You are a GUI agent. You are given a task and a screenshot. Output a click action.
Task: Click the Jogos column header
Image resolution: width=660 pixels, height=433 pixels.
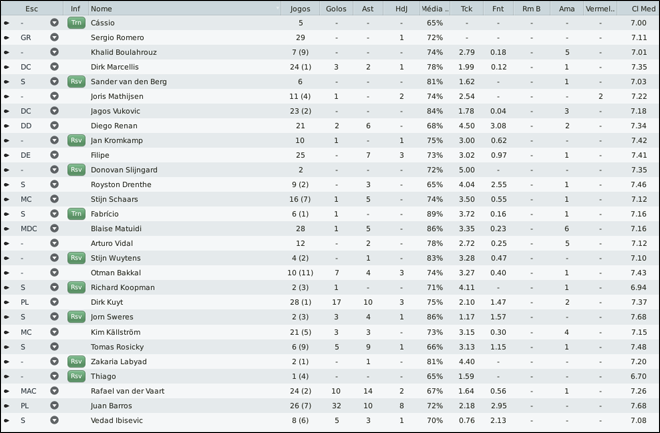coord(300,7)
